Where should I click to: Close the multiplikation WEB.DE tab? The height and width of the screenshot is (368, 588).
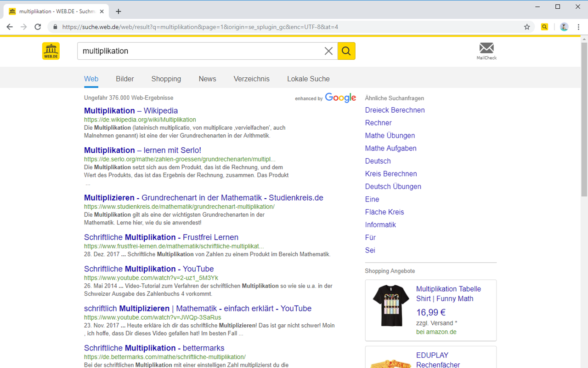tap(102, 11)
